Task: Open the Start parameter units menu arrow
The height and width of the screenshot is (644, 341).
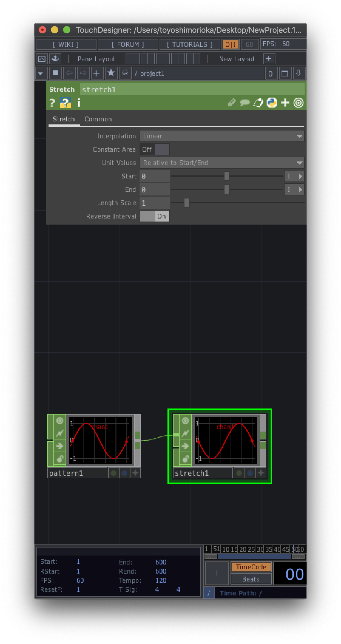Action: pos(300,176)
